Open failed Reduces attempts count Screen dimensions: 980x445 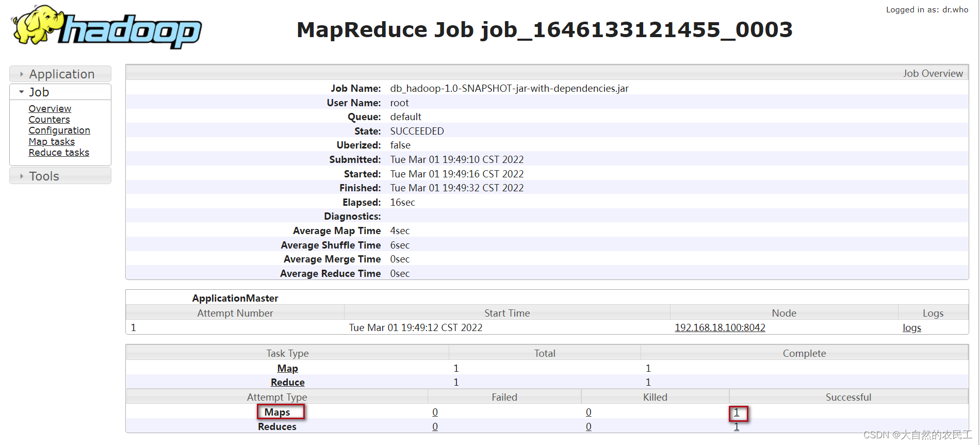(435, 426)
